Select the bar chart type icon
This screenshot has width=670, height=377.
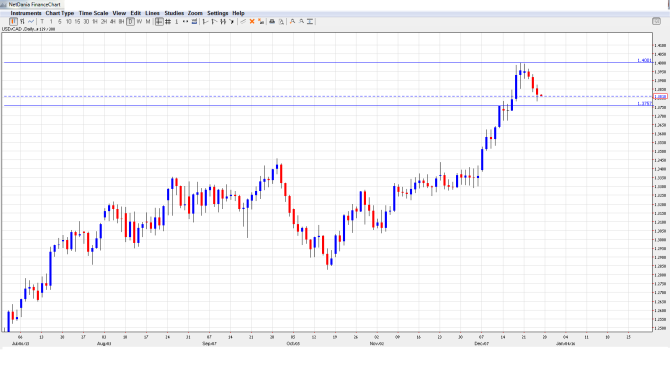(x=22, y=21)
